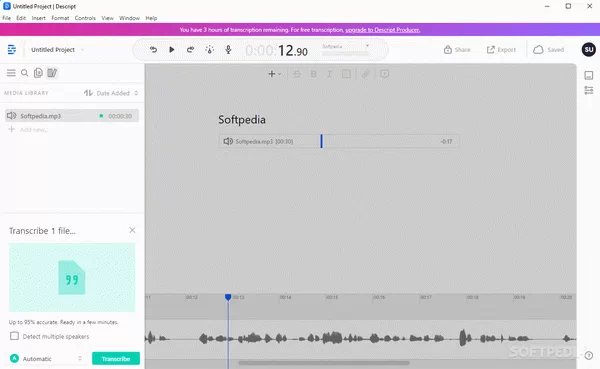
Task: Click the redo arrow icon
Action: click(x=190, y=49)
